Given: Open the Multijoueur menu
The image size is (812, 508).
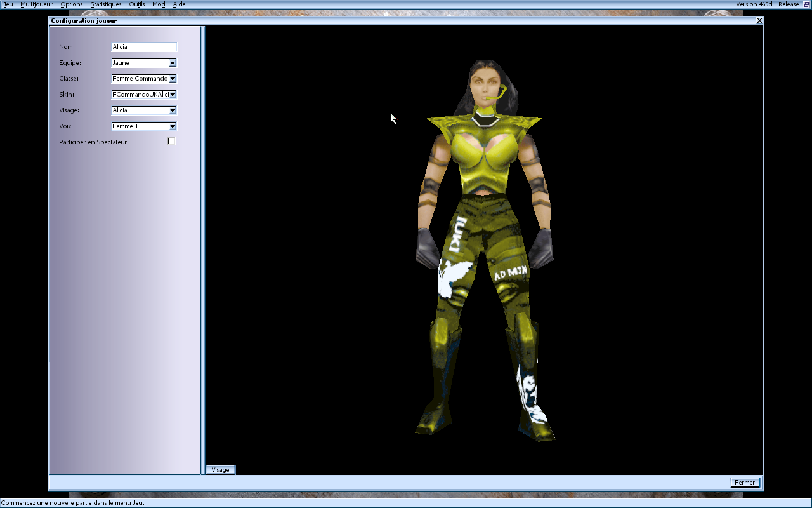Looking at the screenshot, I should [x=37, y=4].
